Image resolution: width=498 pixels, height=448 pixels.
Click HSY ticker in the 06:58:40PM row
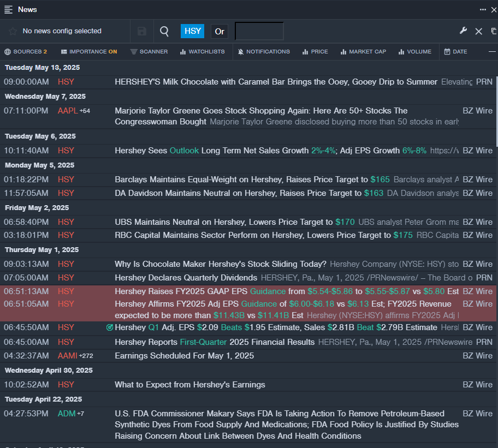pyautogui.click(x=66, y=222)
